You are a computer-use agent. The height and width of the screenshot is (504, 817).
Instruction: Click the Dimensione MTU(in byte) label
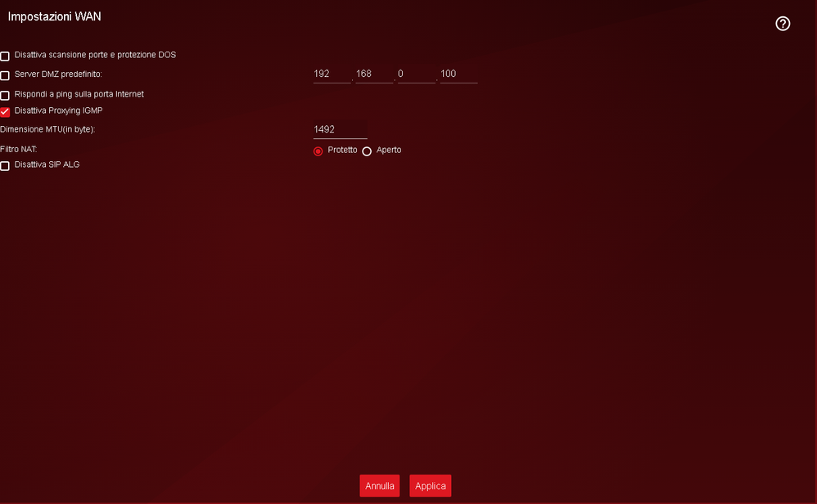tap(47, 129)
